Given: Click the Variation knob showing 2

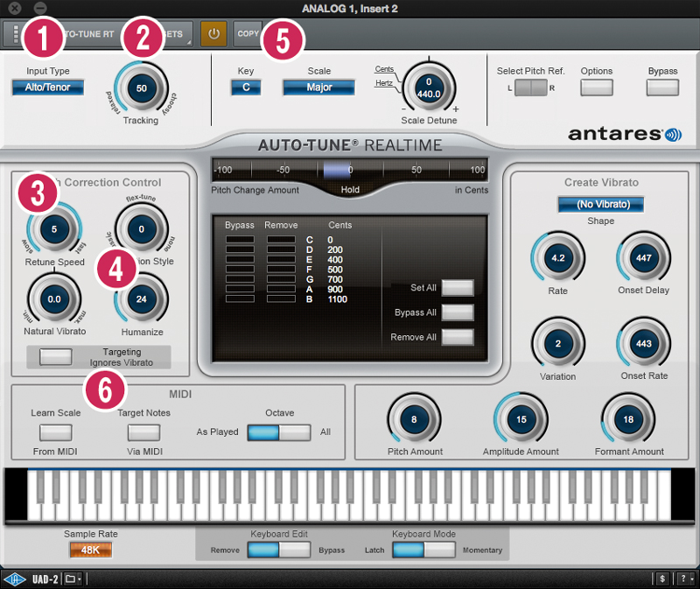Looking at the screenshot, I should click(558, 343).
